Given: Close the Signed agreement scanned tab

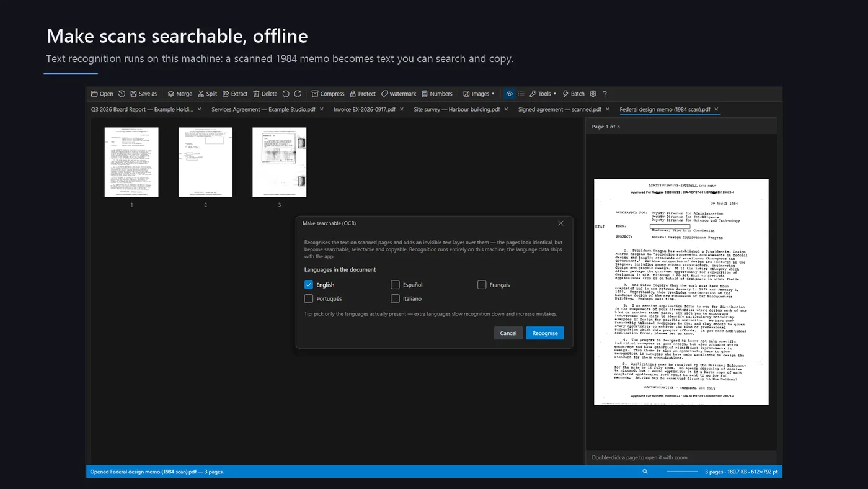Looking at the screenshot, I should (x=607, y=109).
